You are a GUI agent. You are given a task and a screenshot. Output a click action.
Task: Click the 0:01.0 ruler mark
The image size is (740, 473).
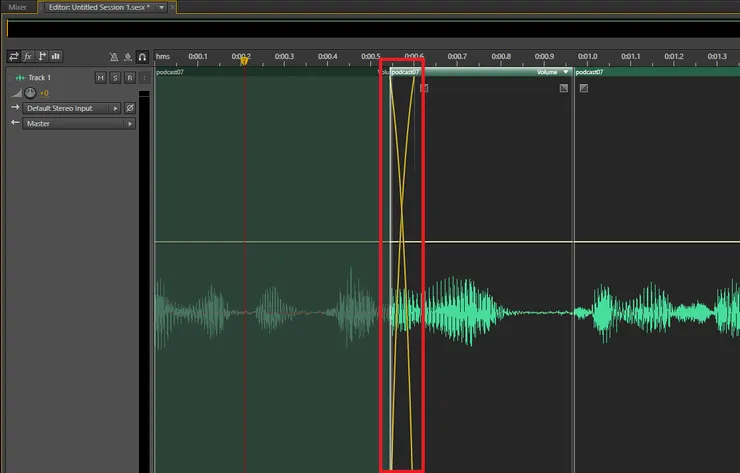tap(588, 56)
